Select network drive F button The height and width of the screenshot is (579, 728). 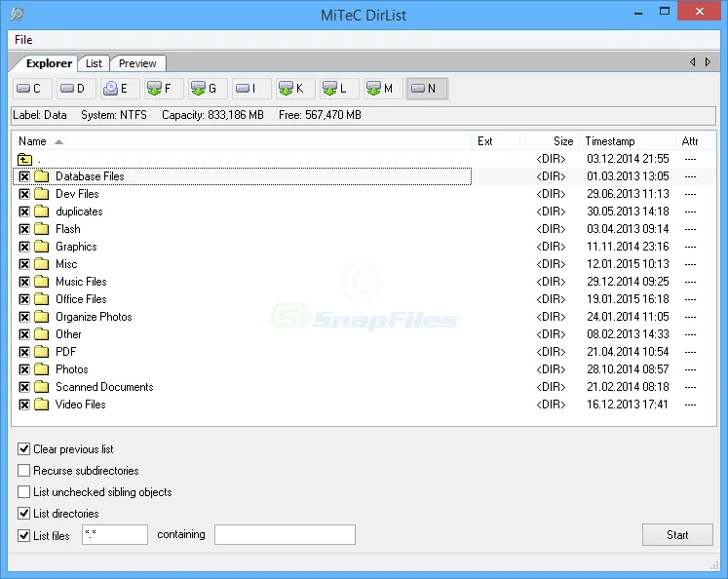coord(164,89)
